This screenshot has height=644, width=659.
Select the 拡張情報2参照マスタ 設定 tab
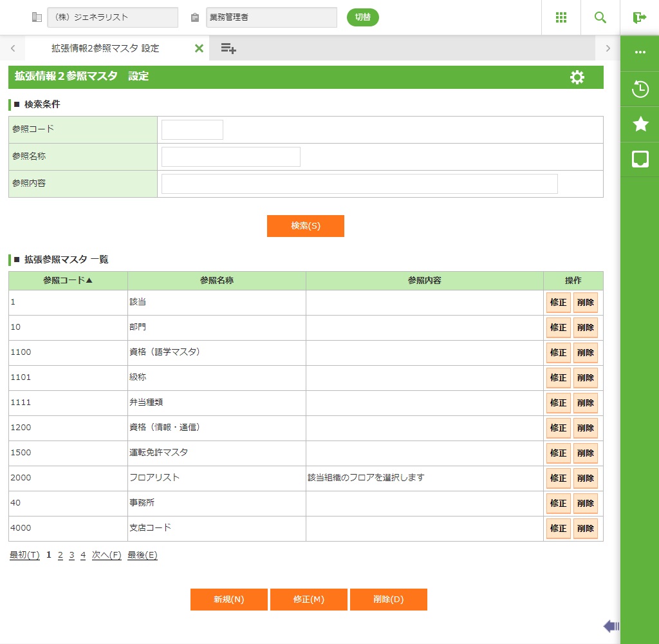coord(106,48)
